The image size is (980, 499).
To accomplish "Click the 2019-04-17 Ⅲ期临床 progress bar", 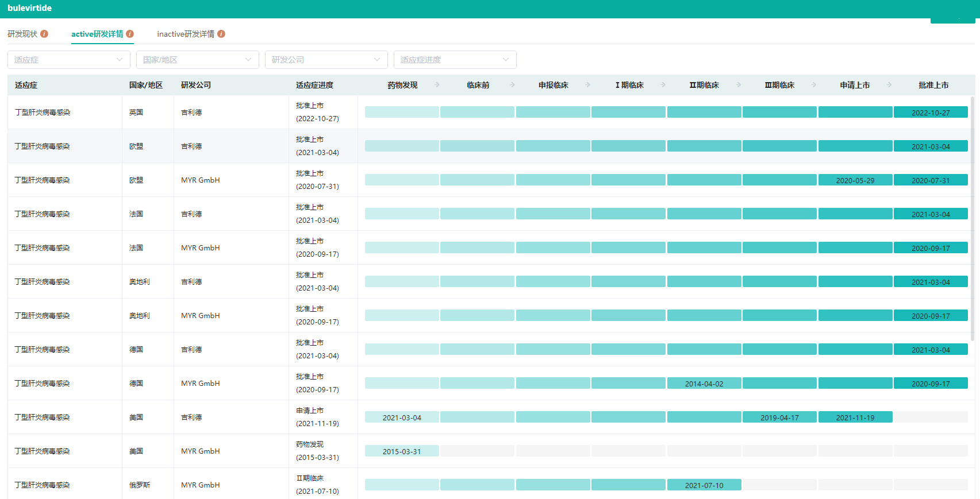I will click(779, 417).
